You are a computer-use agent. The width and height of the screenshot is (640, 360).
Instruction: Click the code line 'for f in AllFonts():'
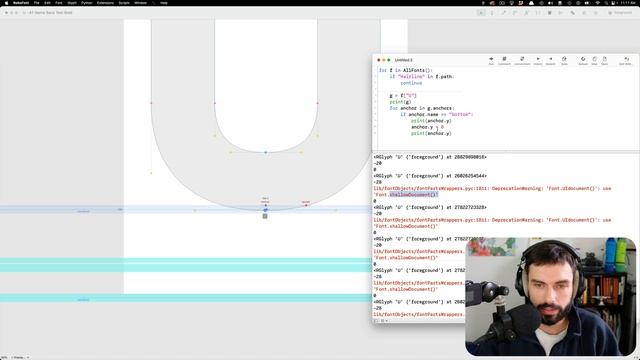[x=406, y=70]
